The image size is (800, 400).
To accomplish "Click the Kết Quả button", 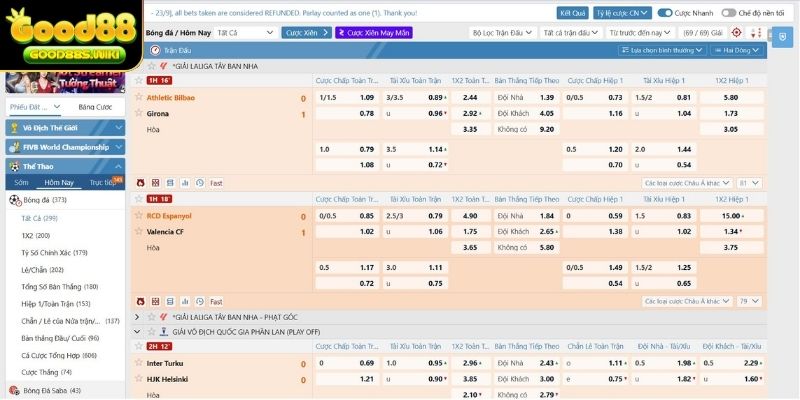I will click(x=572, y=14).
